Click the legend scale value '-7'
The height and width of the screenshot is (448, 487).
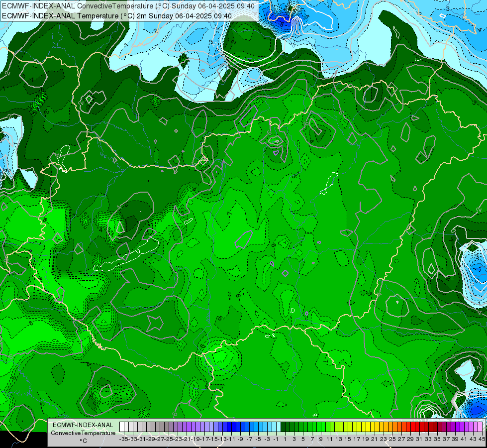tap(249, 440)
